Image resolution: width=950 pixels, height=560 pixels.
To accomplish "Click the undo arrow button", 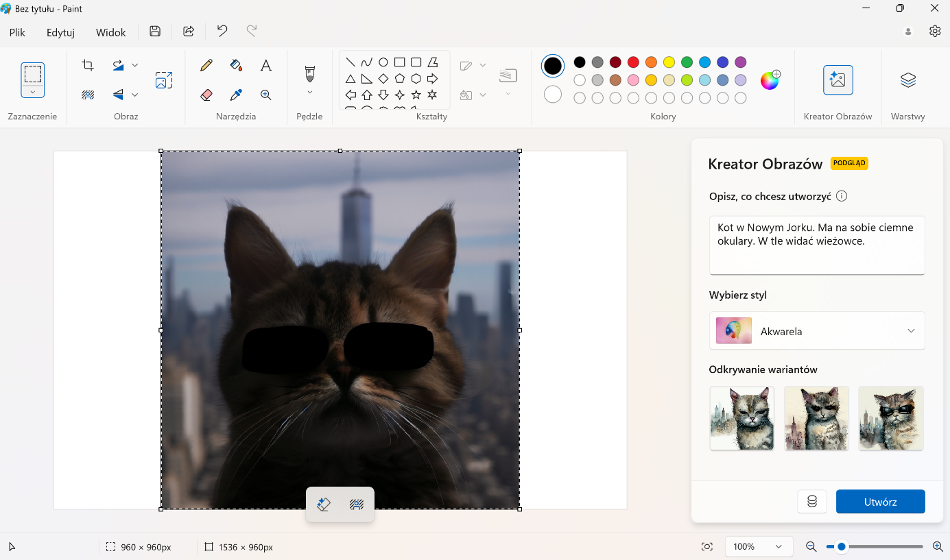I will [x=222, y=31].
